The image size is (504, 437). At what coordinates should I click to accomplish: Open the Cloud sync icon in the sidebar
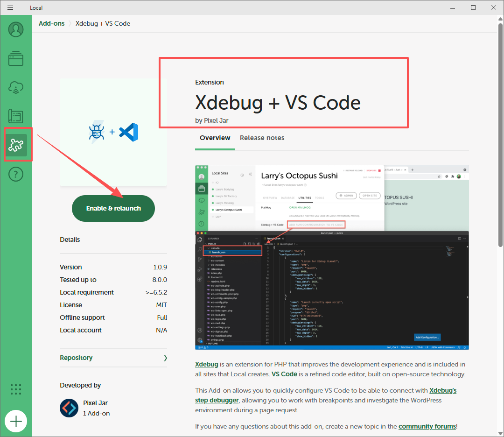point(16,87)
